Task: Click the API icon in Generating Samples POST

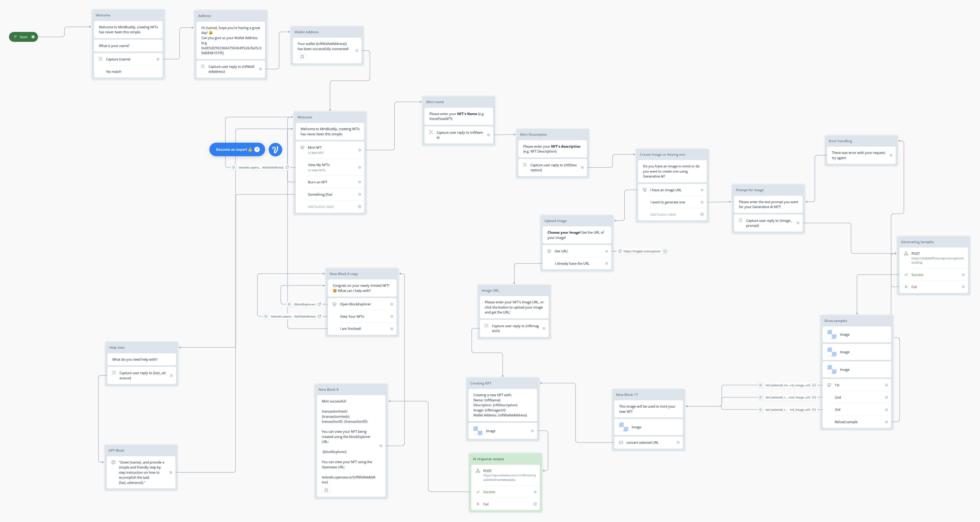Action: click(x=906, y=254)
